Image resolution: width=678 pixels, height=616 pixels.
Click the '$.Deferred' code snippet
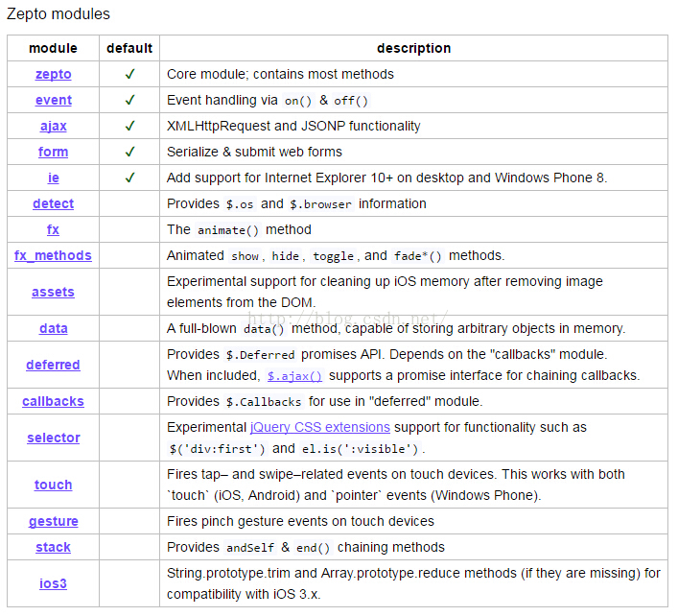pyautogui.click(x=260, y=355)
